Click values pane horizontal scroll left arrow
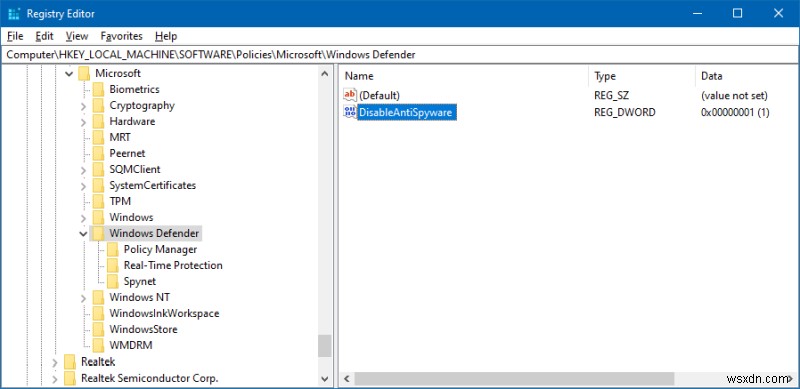 point(347,379)
